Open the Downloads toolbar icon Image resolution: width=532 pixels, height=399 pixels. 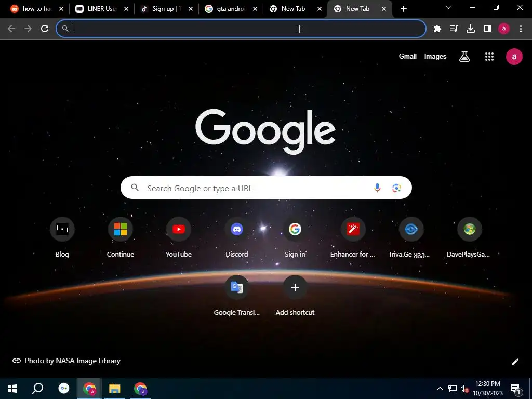[471, 29]
